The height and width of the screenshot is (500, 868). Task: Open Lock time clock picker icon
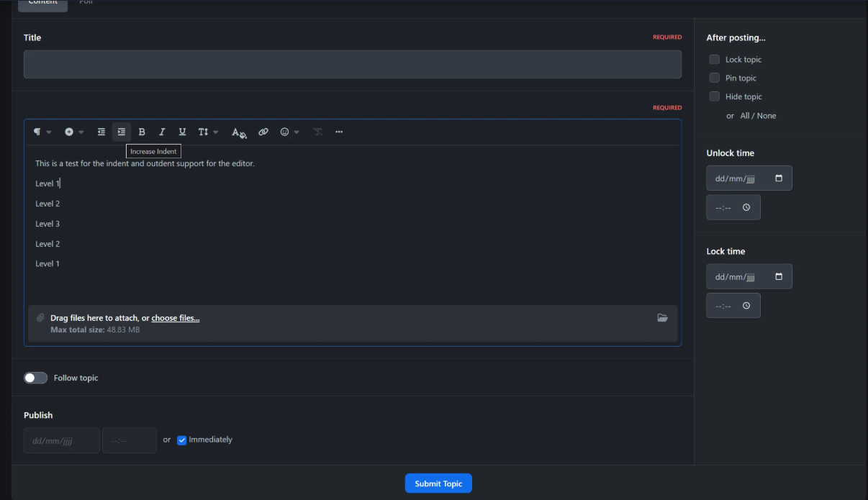pos(746,306)
